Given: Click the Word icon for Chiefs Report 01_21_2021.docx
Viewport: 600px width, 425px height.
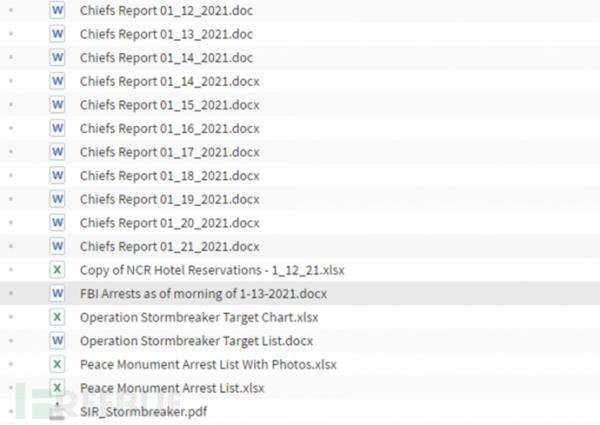Looking at the screenshot, I should (58, 246).
